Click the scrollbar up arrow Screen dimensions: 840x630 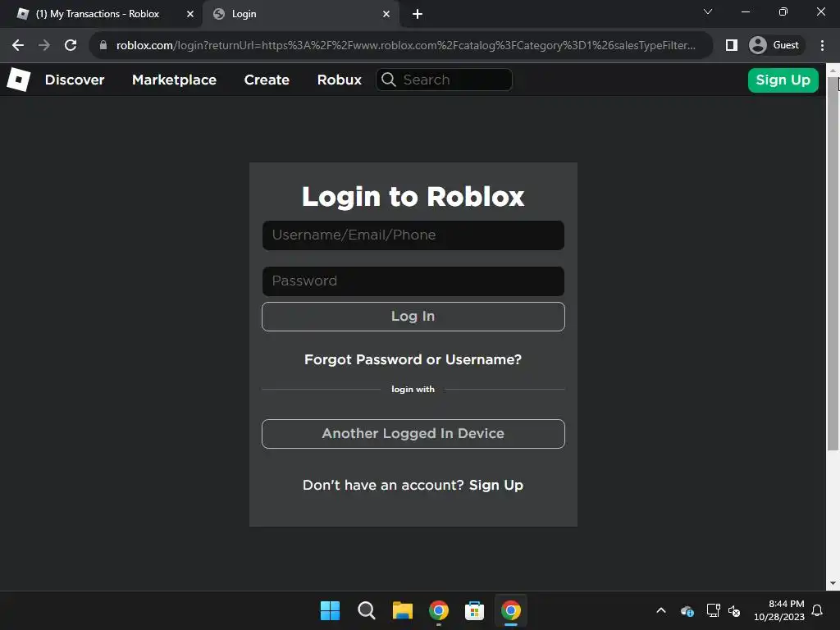tap(833, 70)
